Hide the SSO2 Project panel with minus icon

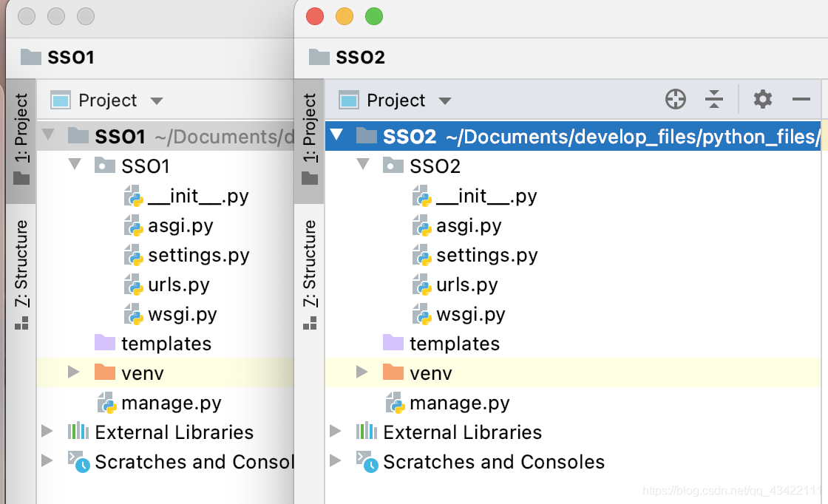801,99
